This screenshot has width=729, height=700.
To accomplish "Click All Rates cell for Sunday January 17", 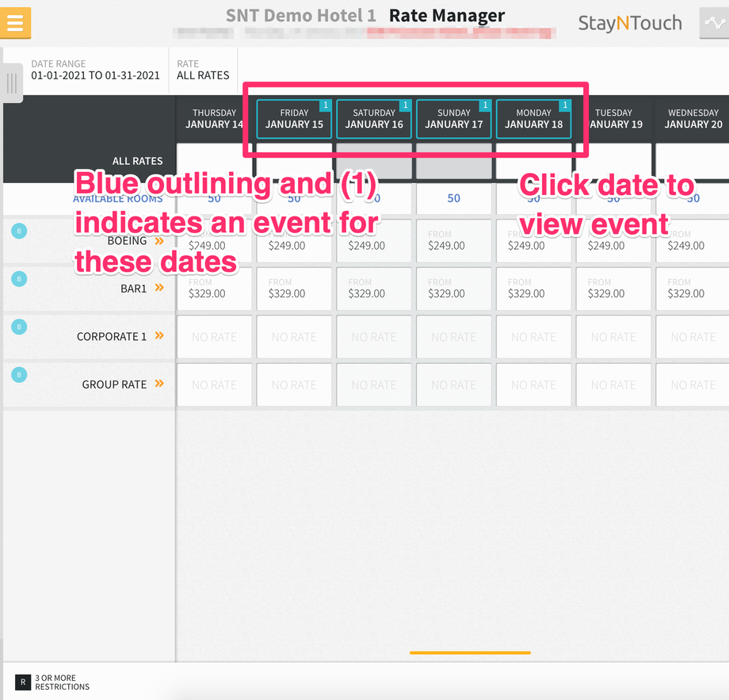I will pyautogui.click(x=454, y=161).
